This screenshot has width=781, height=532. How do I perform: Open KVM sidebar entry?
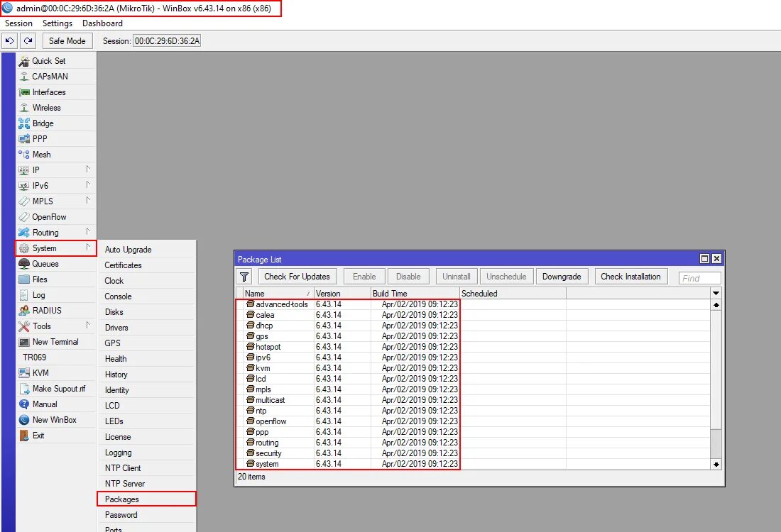tap(56, 372)
